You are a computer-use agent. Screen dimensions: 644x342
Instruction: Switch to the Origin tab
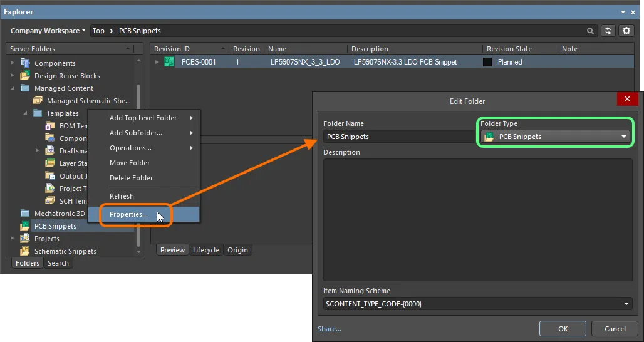tap(238, 250)
